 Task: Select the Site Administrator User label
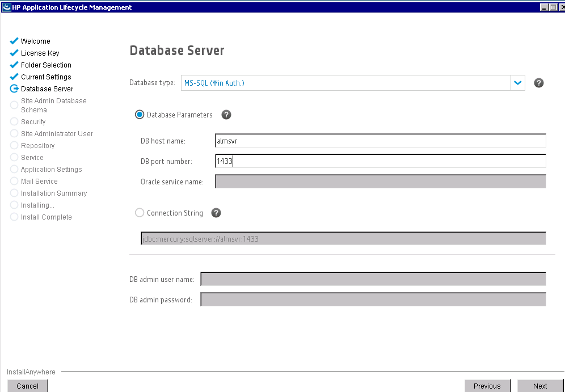tap(57, 134)
